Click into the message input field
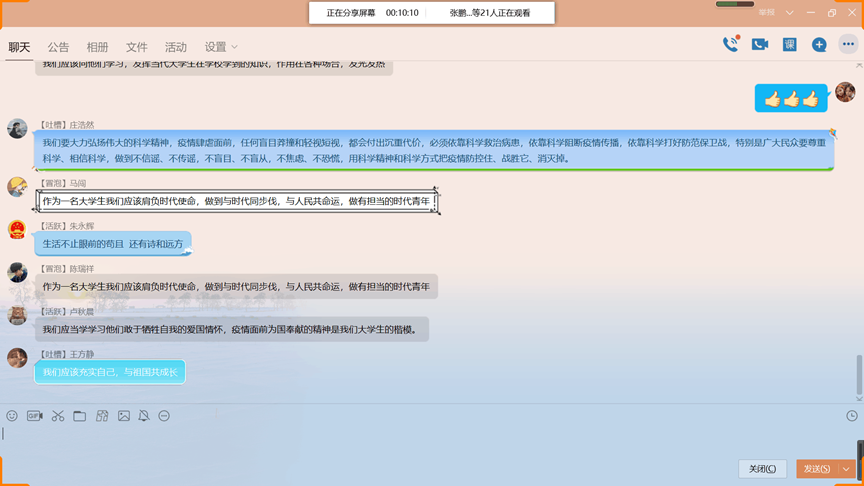 400,440
